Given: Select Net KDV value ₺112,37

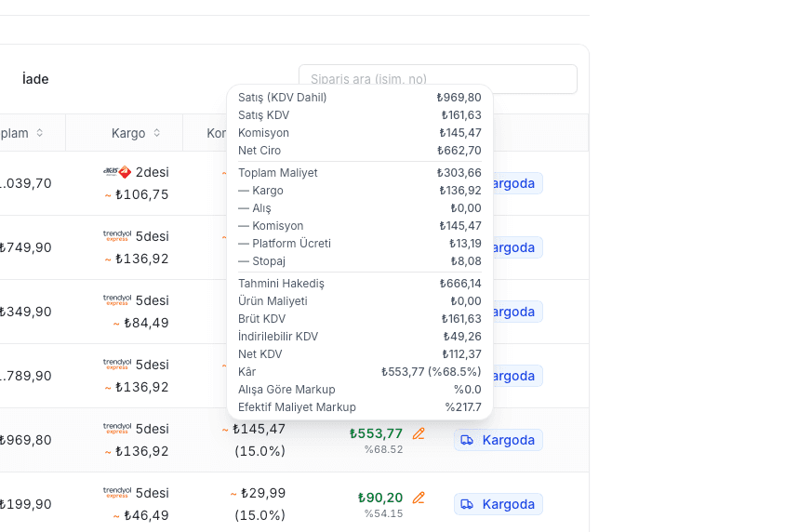Looking at the screenshot, I should [x=461, y=353].
